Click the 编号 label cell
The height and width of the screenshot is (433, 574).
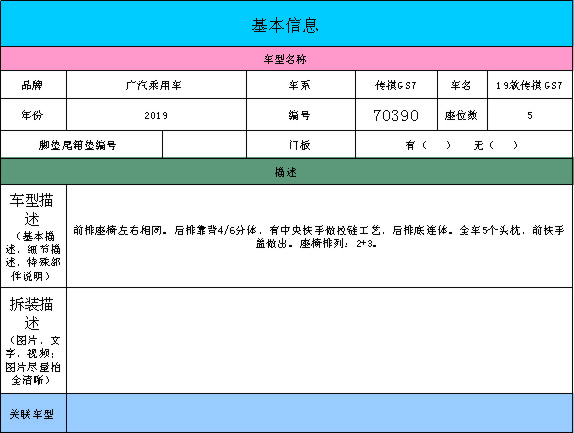point(301,115)
